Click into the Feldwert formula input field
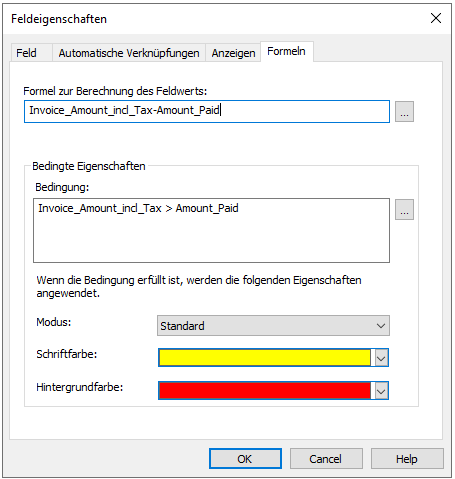This screenshot has width=455, height=479. [207, 111]
